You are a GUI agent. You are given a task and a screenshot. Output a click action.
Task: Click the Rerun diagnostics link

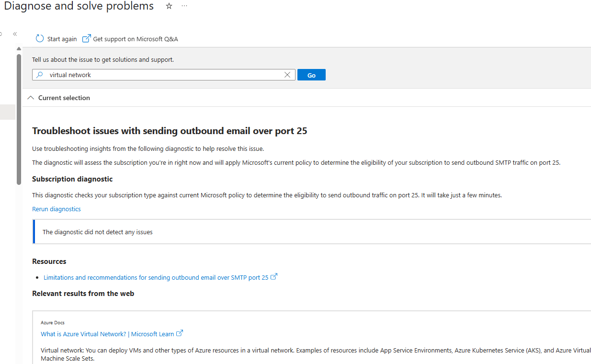click(57, 209)
